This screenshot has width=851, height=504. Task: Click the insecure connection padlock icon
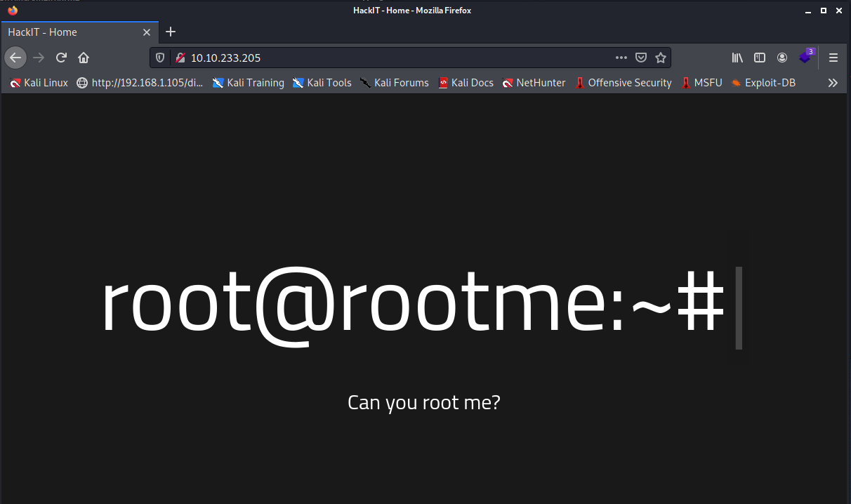pos(180,58)
